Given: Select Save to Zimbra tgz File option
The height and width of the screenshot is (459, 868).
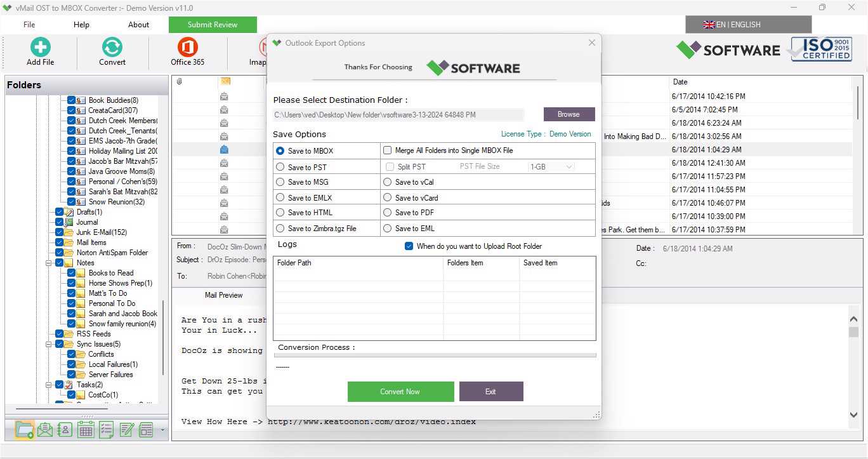Looking at the screenshot, I should [280, 229].
